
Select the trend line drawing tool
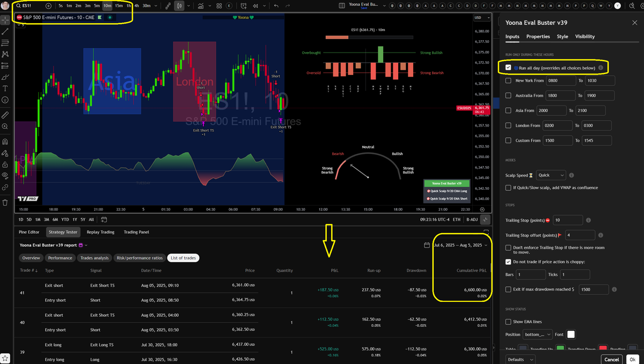5,32
